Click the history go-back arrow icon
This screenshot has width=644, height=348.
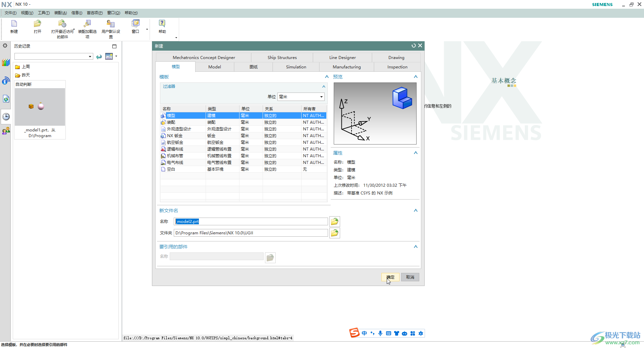pos(99,57)
